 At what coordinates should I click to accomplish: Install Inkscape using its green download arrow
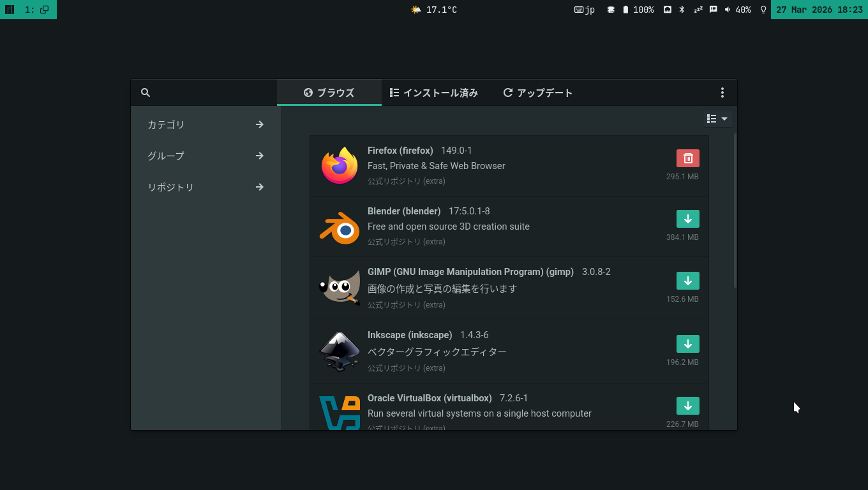(x=688, y=344)
